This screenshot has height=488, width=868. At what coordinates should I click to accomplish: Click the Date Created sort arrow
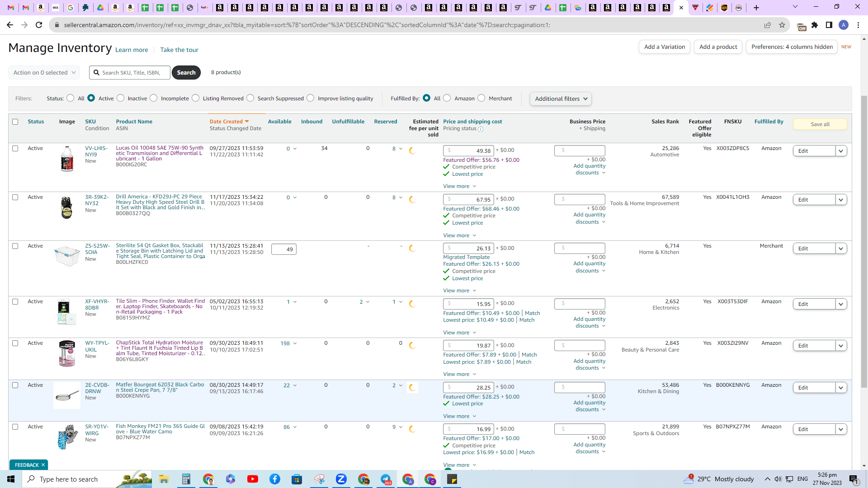pyautogui.click(x=247, y=122)
